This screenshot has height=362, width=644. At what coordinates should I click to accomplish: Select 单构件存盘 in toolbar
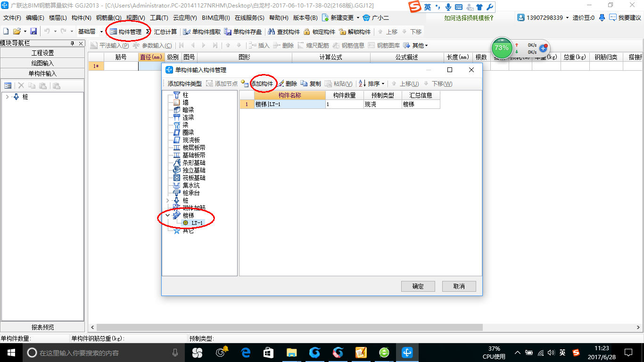pyautogui.click(x=243, y=32)
